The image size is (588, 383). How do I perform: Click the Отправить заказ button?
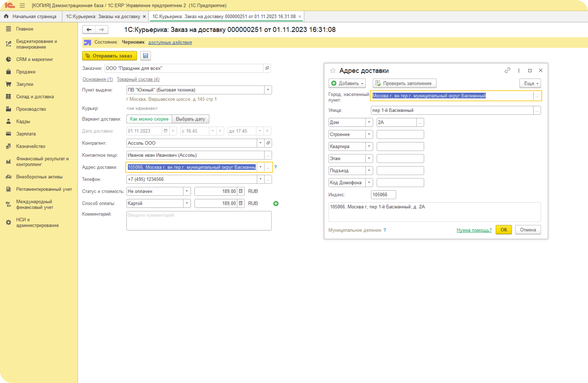pyautogui.click(x=109, y=56)
